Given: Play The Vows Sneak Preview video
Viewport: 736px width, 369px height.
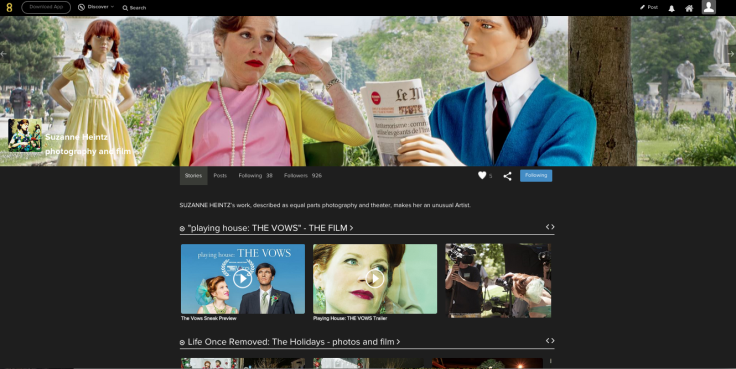Looking at the screenshot, I should pyautogui.click(x=243, y=279).
